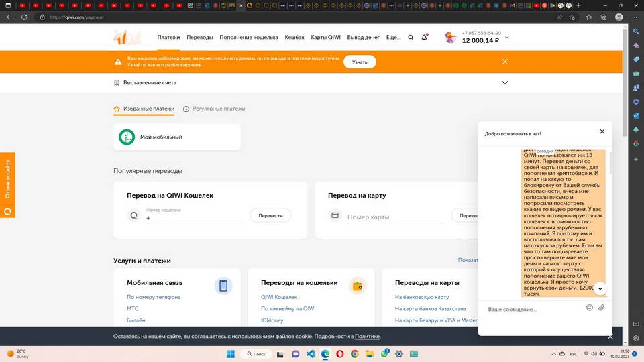Expand the Еще... menu
The height and width of the screenshot is (362, 644).
coord(394,37)
